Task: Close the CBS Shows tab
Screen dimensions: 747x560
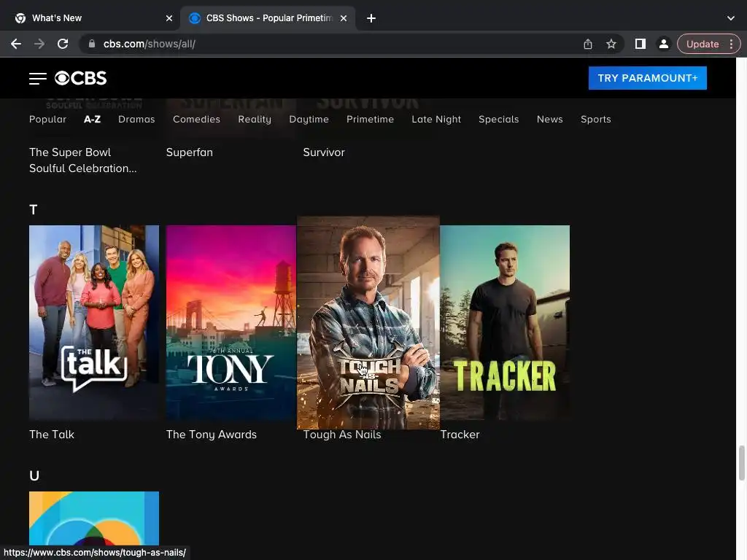Action: coord(344,18)
